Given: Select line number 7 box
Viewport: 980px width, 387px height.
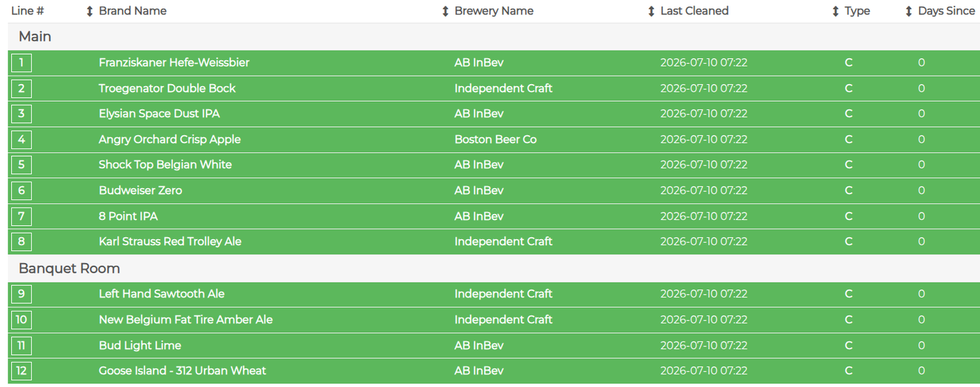Looking at the screenshot, I should pos(21,216).
